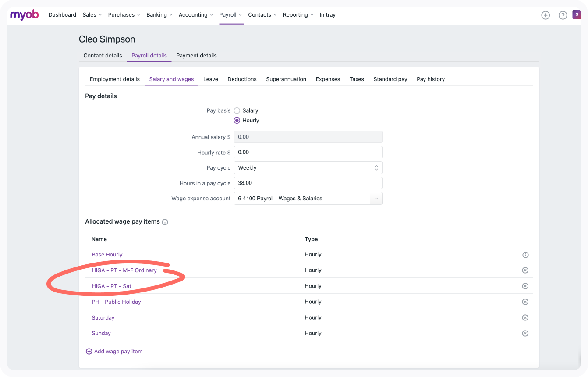This screenshot has width=588, height=377.
Task: Click Add wage pay item link
Action: click(x=114, y=352)
